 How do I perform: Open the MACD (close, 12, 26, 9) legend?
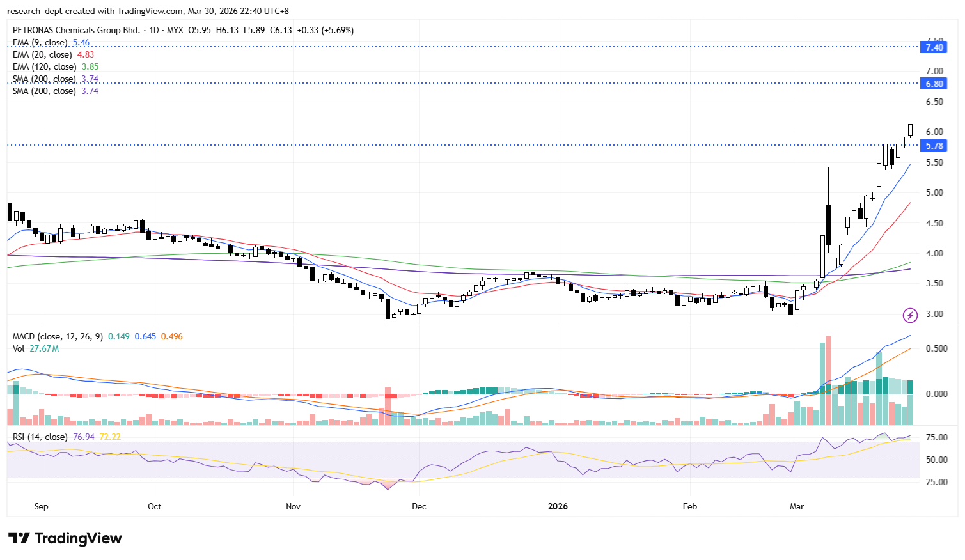point(58,336)
